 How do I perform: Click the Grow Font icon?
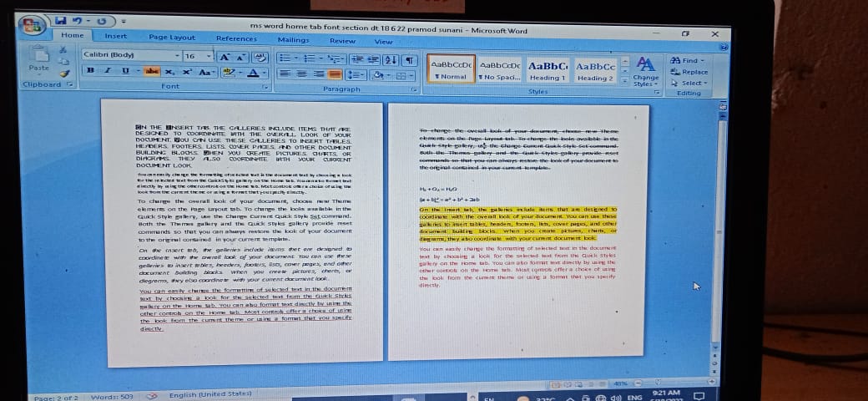(224, 57)
